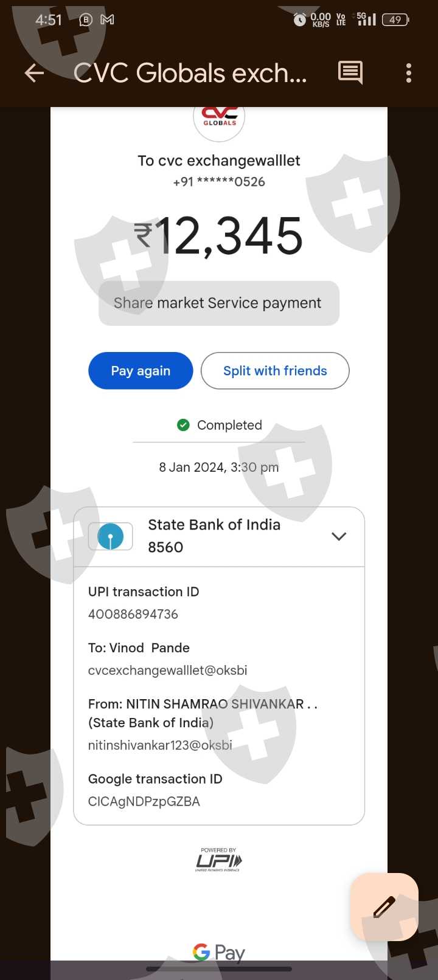438x980 pixels.
Task: Open the chat message icon
Action: (x=350, y=73)
